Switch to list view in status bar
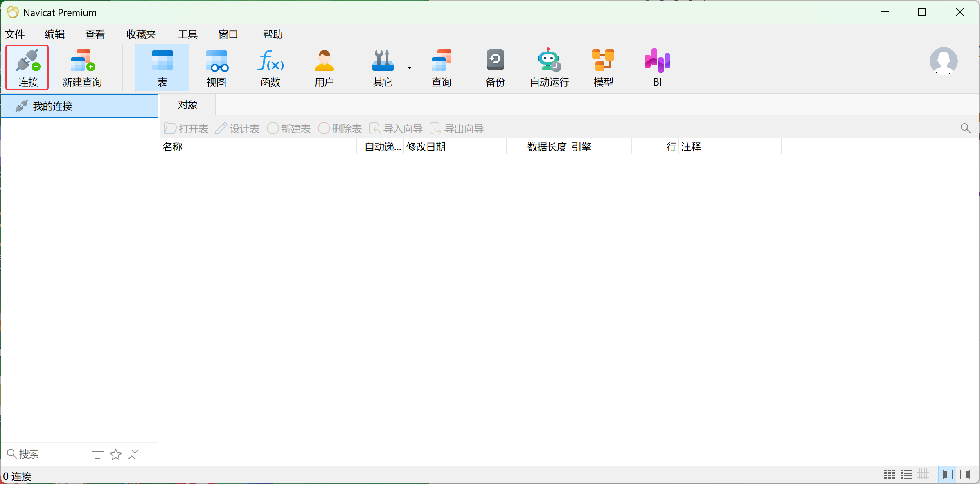 click(906, 474)
